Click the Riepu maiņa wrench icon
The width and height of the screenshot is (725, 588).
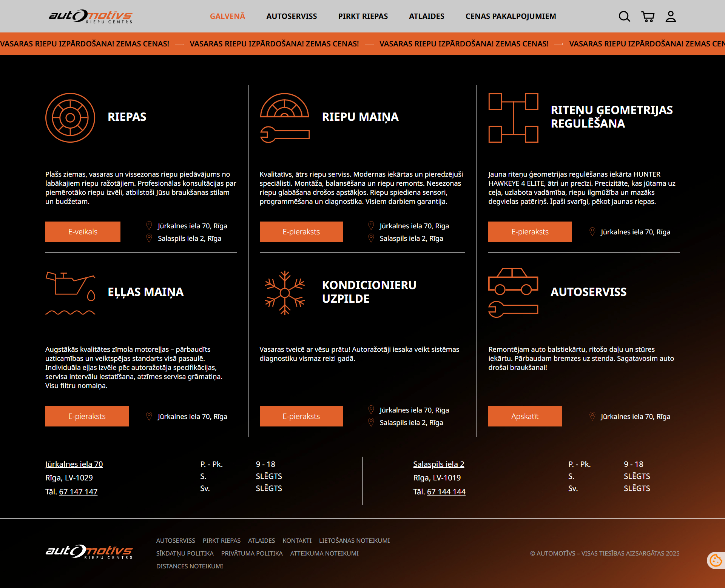click(x=285, y=118)
